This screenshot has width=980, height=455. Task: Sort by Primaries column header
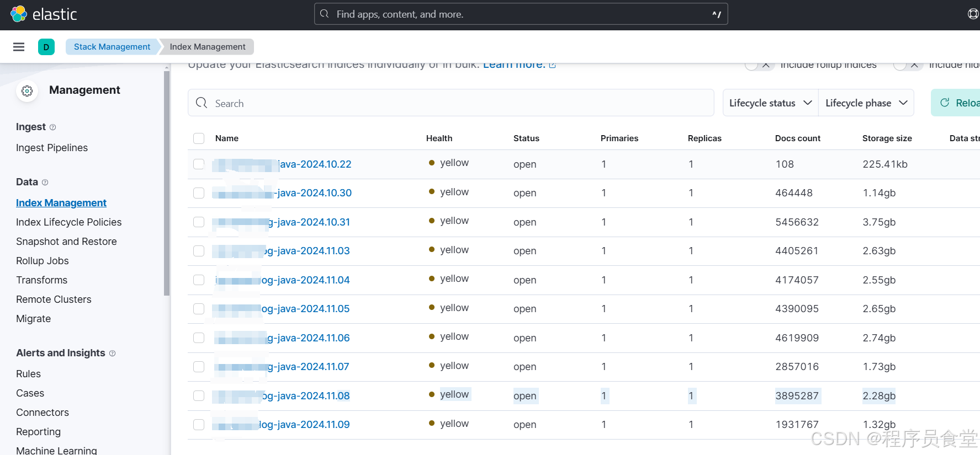[x=619, y=138]
